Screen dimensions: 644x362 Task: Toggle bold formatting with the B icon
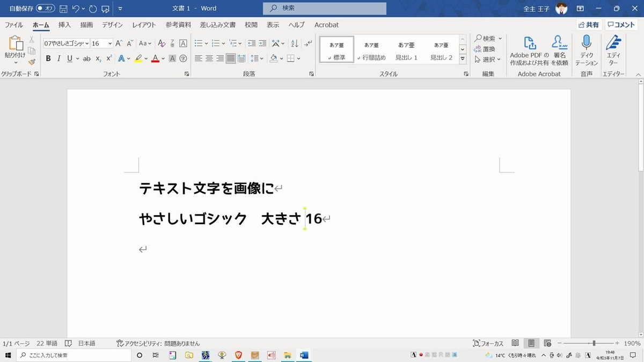48,58
